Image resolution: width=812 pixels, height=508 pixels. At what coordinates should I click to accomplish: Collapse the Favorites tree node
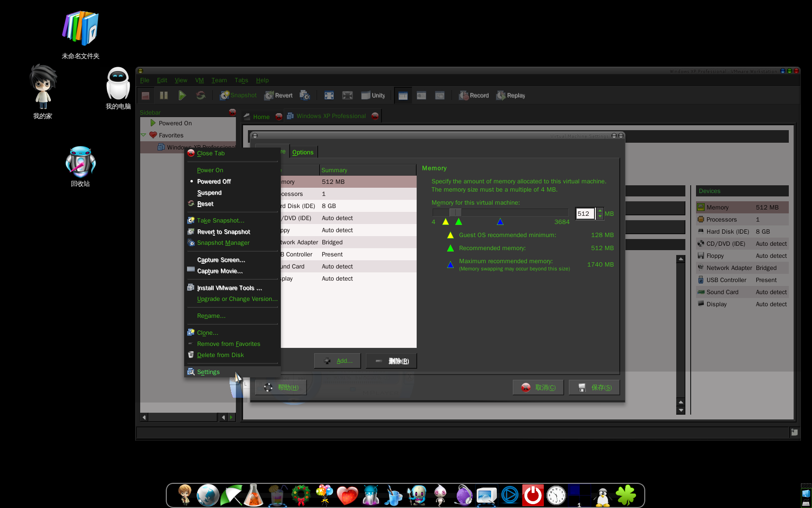(144, 135)
